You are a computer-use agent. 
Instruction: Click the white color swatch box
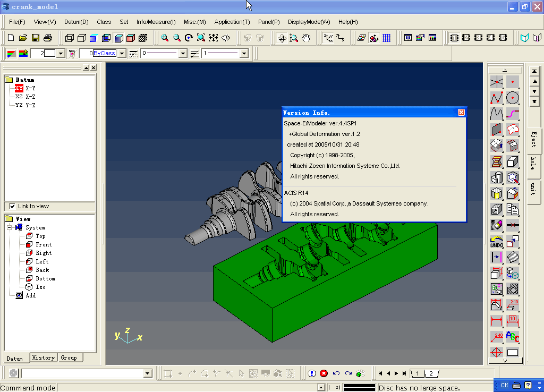coord(49,54)
